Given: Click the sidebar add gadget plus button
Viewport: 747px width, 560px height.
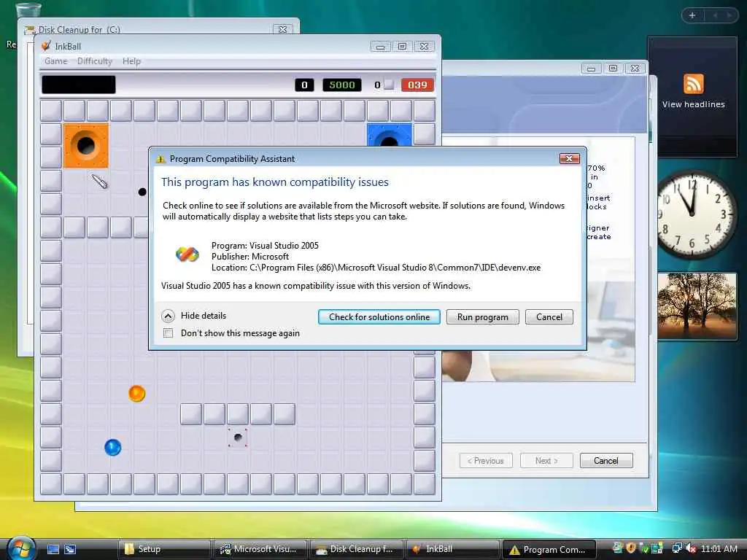Looking at the screenshot, I should point(692,15).
